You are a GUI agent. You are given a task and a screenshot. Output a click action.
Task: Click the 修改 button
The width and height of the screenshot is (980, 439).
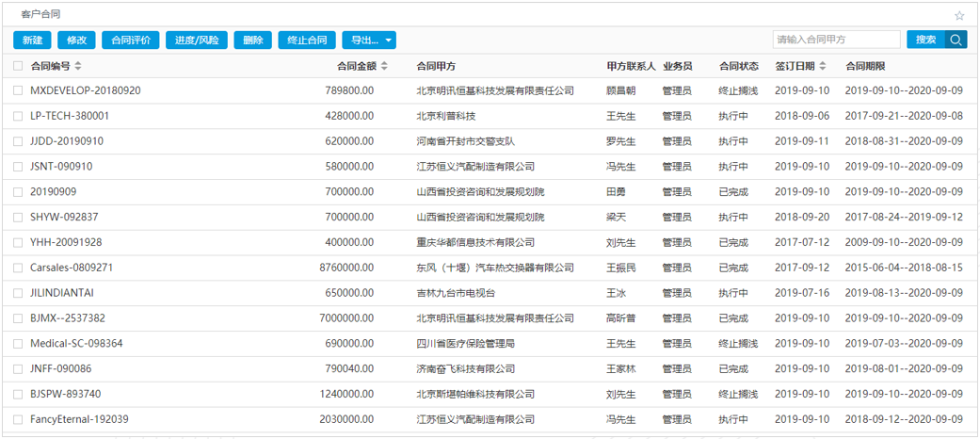pos(76,40)
